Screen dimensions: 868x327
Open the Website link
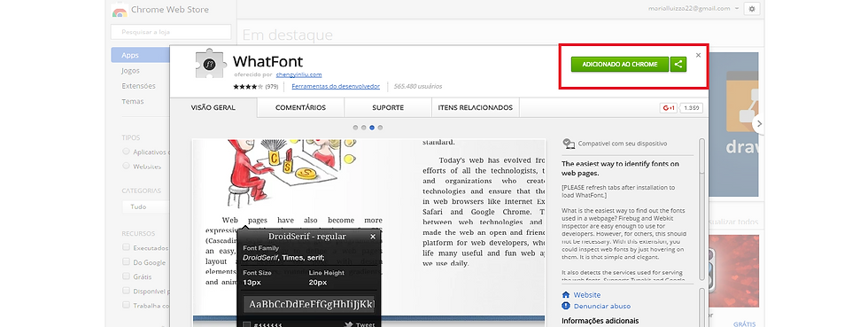[586, 295]
